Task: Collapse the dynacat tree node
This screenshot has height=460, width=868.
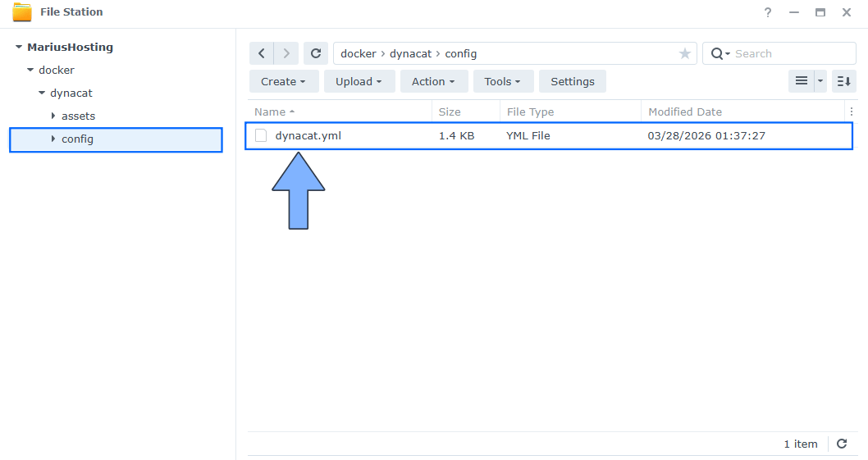Action: (42, 93)
